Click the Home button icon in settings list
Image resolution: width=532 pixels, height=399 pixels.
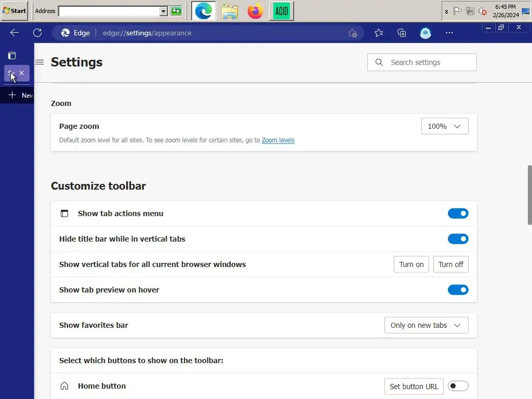64,386
